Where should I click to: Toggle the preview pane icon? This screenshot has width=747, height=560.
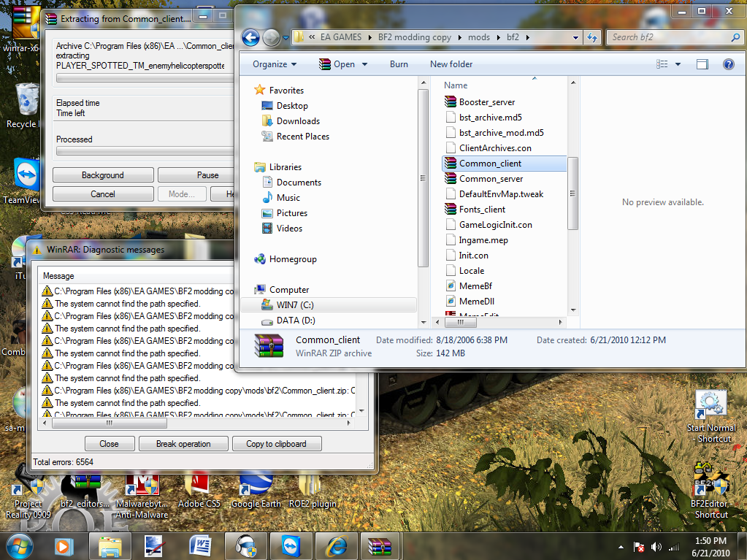(x=702, y=64)
